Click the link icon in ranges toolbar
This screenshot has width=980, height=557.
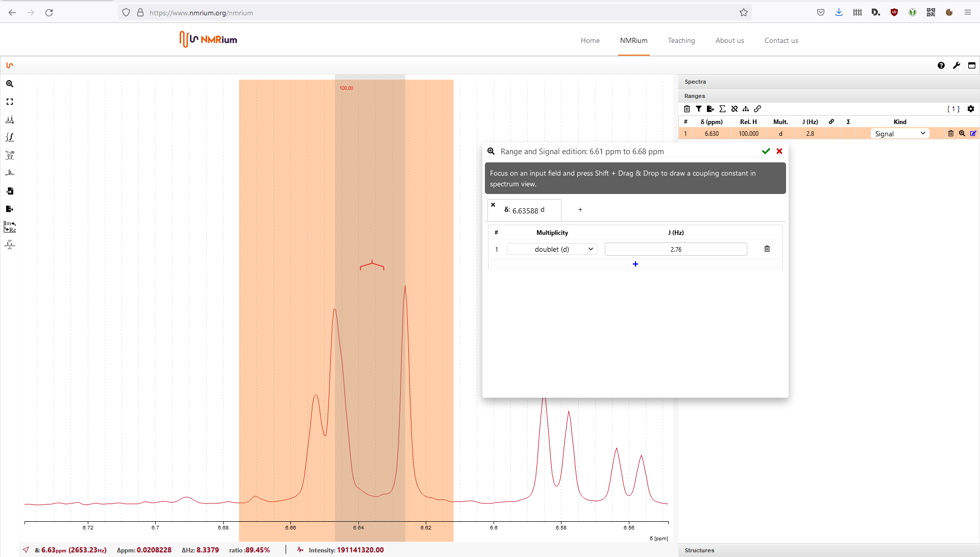tap(757, 109)
